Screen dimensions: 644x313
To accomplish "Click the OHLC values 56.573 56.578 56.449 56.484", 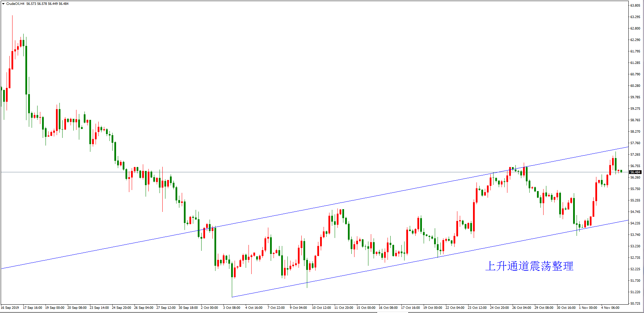I will pos(47,4).
